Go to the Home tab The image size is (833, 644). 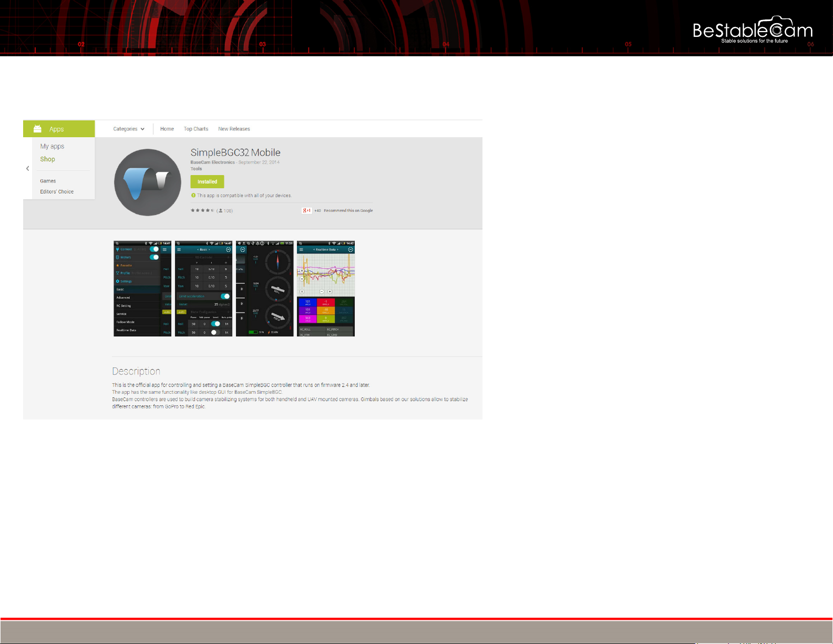coord(167,129)
